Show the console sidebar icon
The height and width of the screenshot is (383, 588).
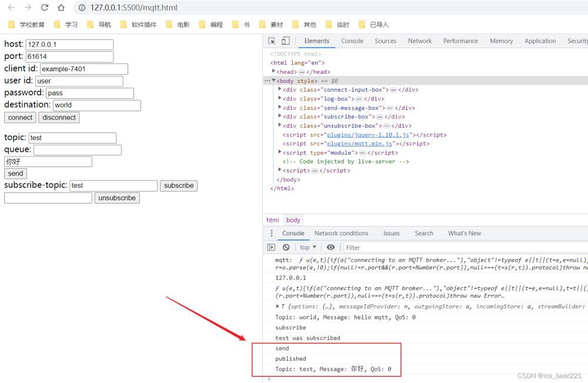pyautogui.click(x=272, y=247)
